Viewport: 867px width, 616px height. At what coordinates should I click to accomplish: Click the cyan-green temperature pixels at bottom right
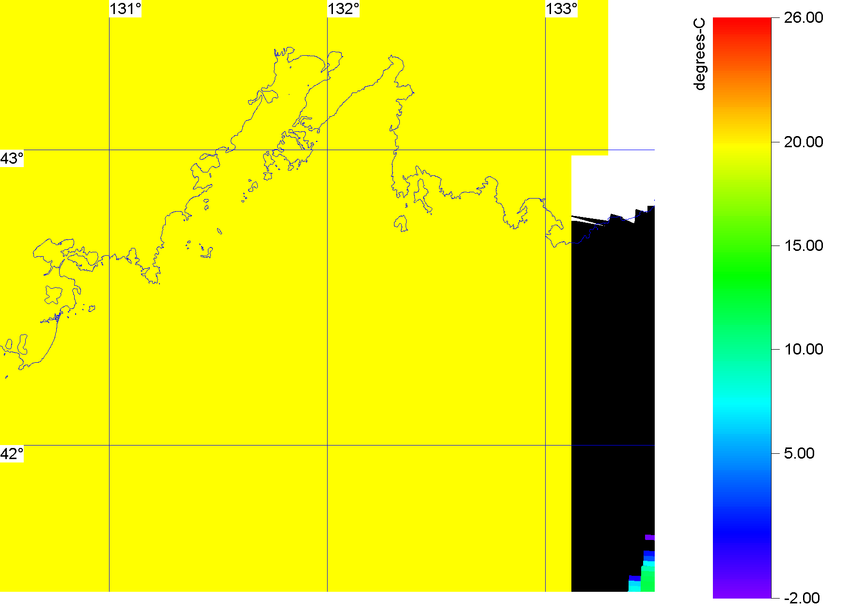(x=642, y=571)
